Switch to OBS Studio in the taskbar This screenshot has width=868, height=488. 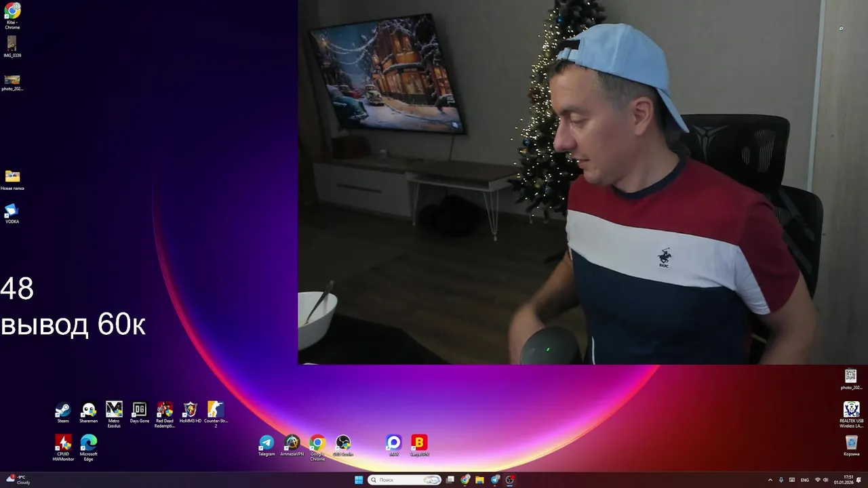click(x=510, y=480)
